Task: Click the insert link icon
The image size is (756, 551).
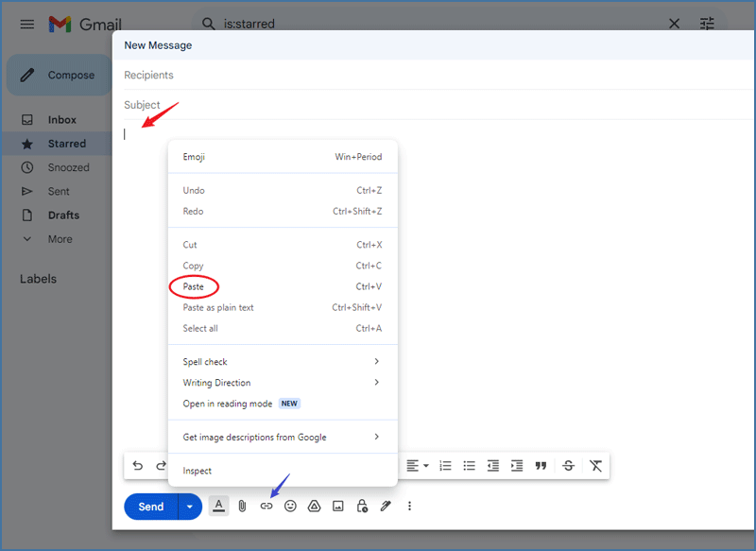Action: click(266, 507)
